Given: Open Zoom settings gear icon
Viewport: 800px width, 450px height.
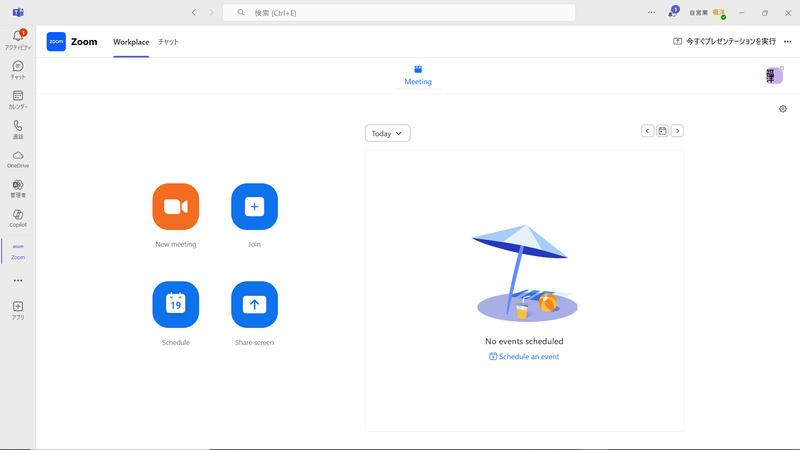Looking at the screenshot, I should (x=783, y=109).
